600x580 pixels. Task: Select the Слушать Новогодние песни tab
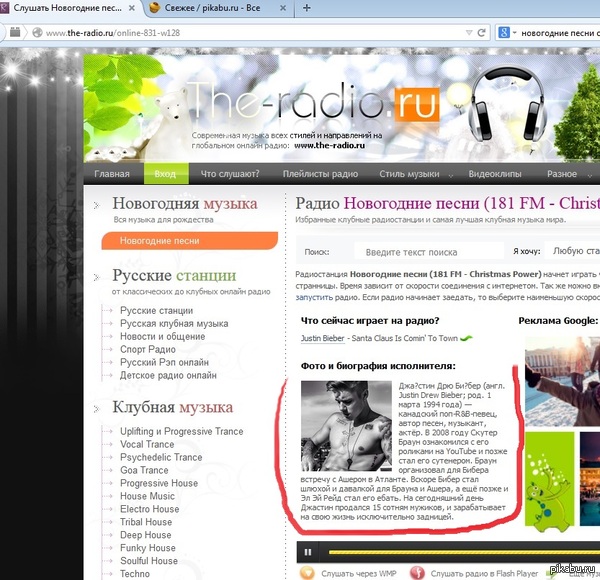pyautogui.click(x=69, y=8)
